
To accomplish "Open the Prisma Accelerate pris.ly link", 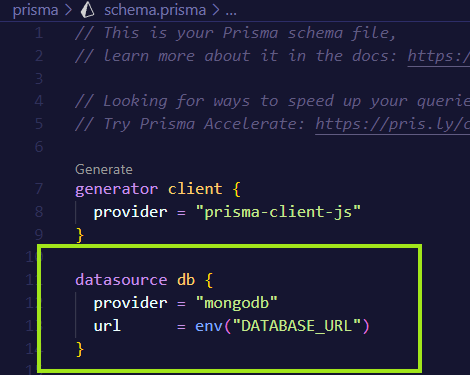I will pyautogui.click(x=392, y=124).
